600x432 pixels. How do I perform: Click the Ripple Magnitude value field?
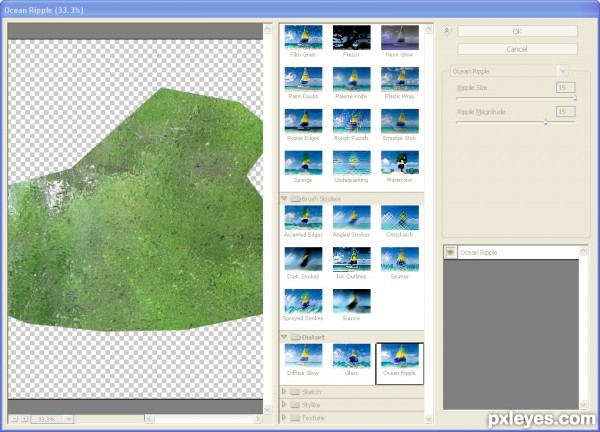pyautogui.click(x=565, y=112)
